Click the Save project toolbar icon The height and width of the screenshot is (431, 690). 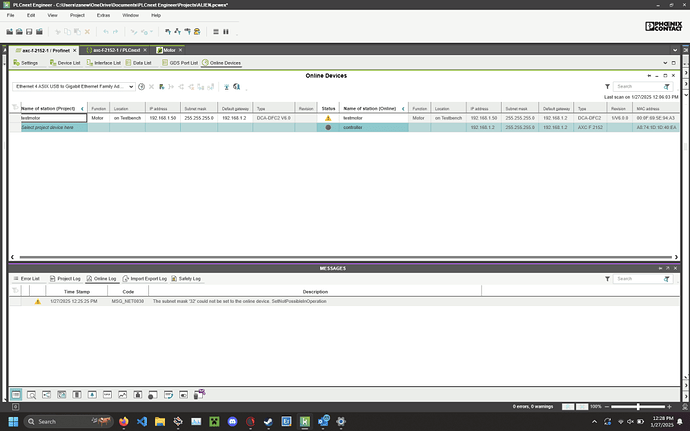(x=30, y=32)
